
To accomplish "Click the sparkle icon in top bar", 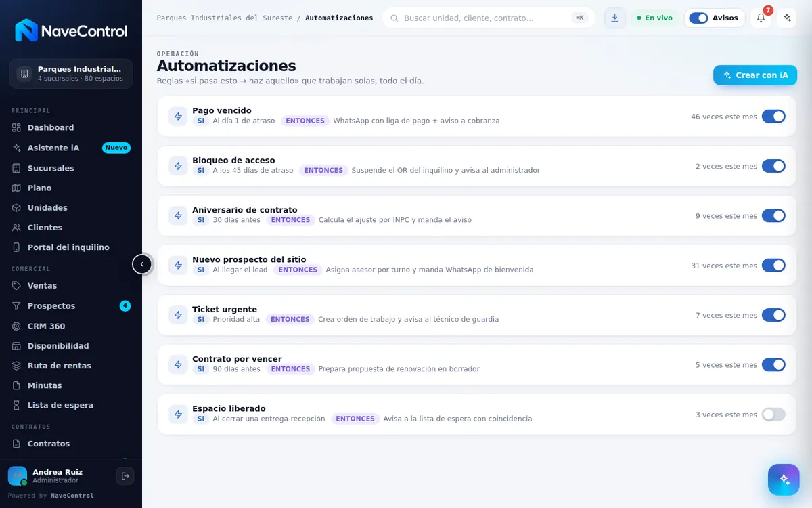I will pyautogui.click(x=786, y=18).
